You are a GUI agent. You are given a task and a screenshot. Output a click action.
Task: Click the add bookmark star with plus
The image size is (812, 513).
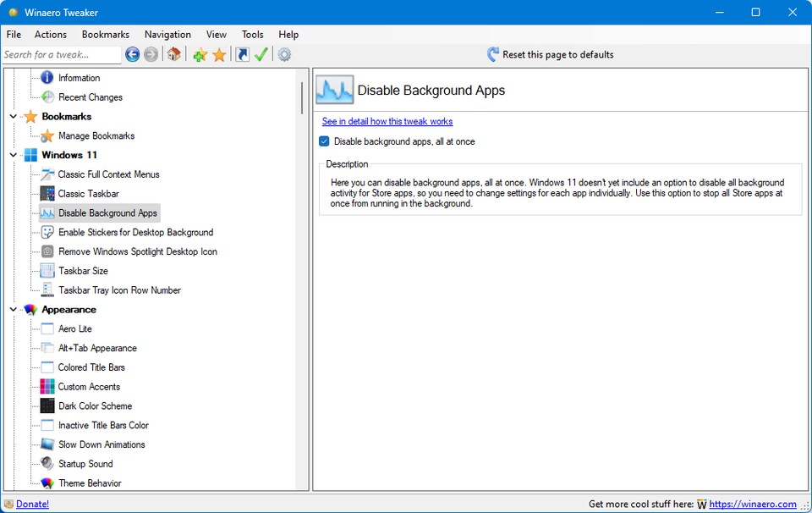[x=200, y=55]
